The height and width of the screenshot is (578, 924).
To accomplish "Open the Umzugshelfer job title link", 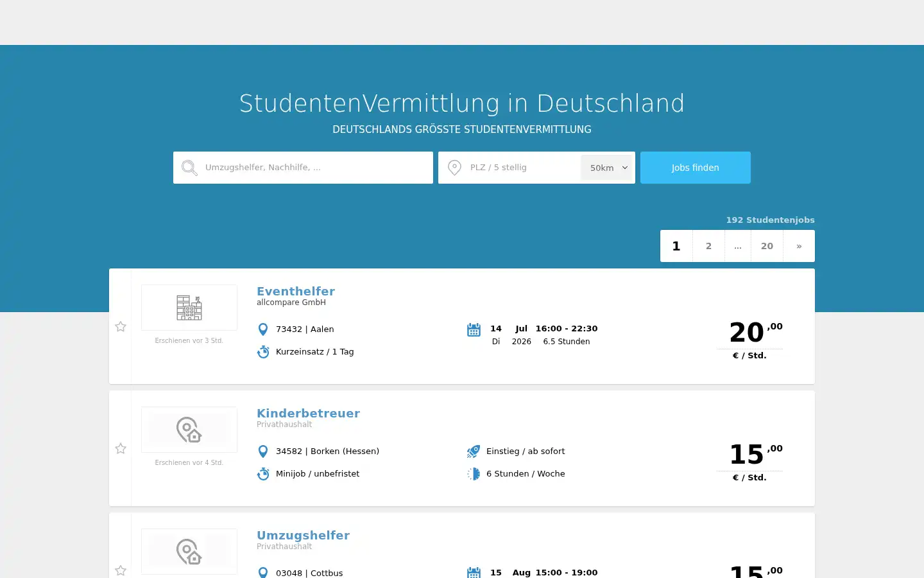I will tap(303, 535).
